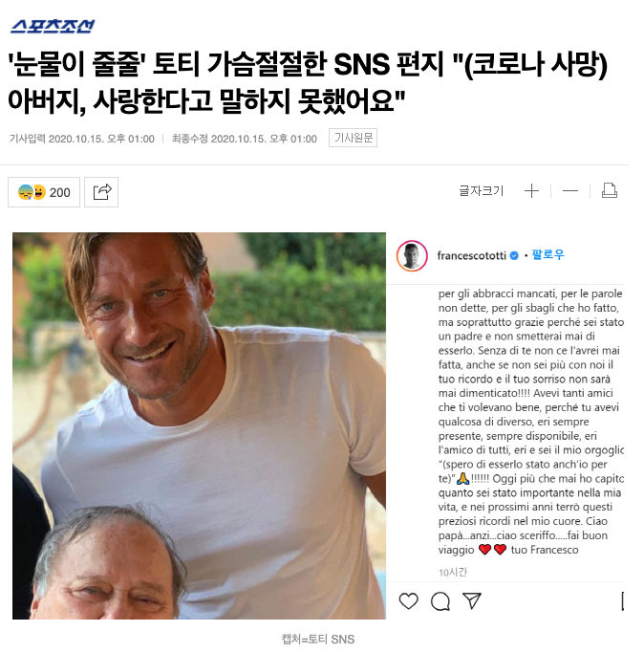
Task: Click the Totti photo image
Action: [199, 425]
